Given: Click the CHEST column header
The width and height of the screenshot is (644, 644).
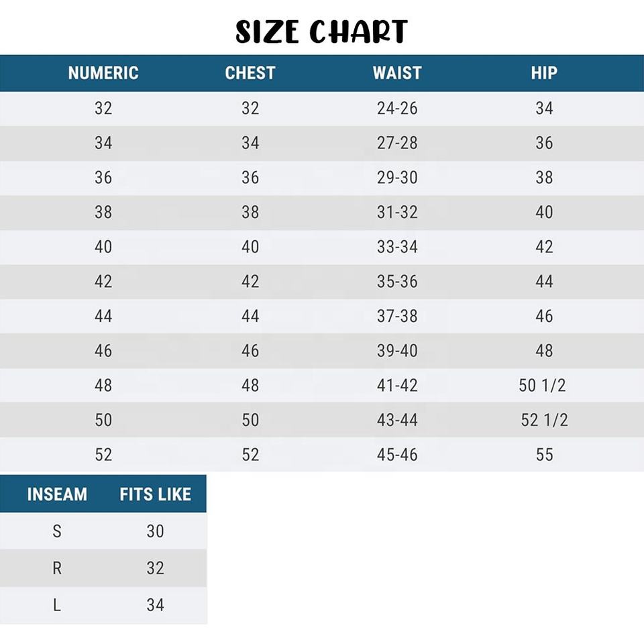Looking at the screenshot, I should coord(250,73).
